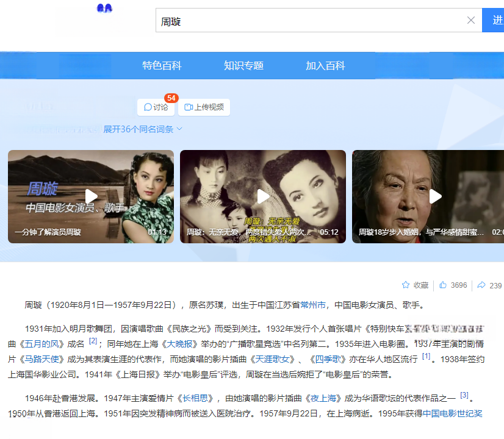Open the 《长相思》 link
Screen dimensions: 504x439
click(x=195, y=398)
